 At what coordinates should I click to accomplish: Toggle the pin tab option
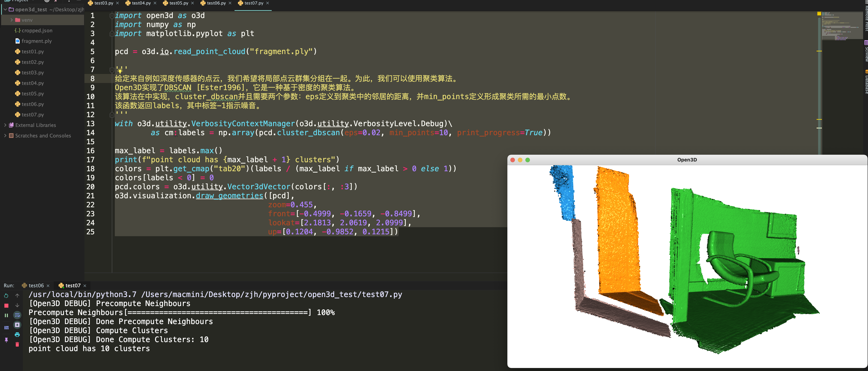(6, 340)
